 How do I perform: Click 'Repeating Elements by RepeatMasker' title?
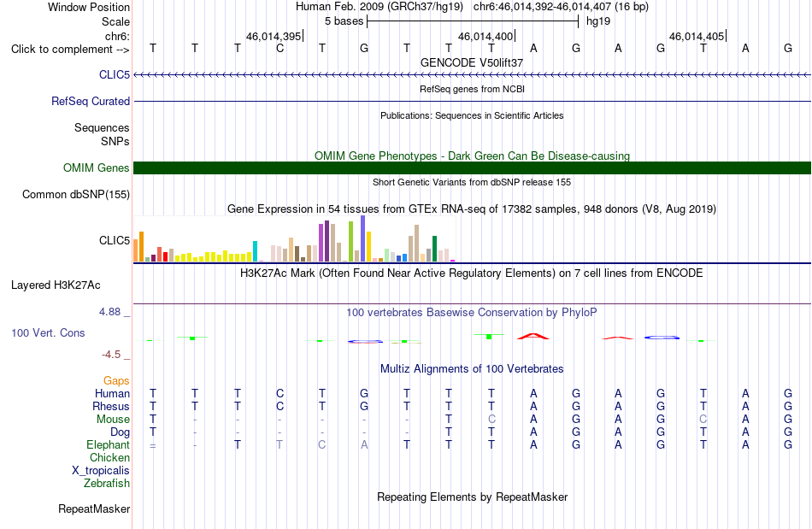point(472,497)
